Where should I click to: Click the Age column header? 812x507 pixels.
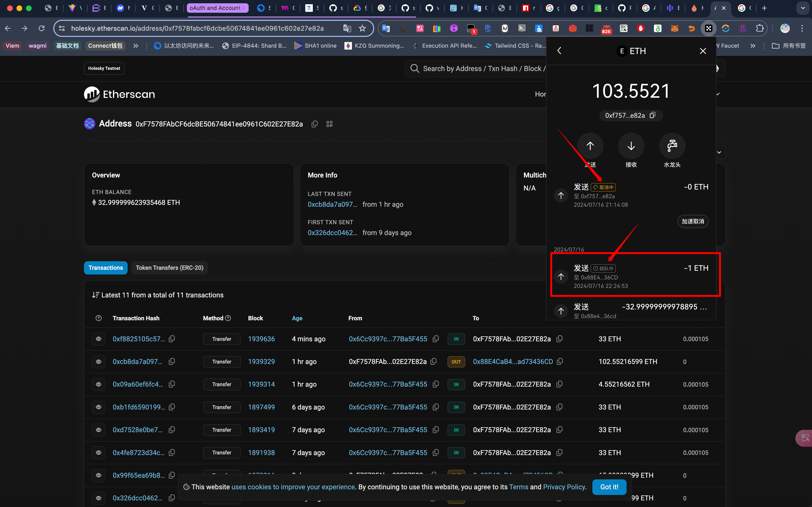pyautogui.click(x=297, y=318)
